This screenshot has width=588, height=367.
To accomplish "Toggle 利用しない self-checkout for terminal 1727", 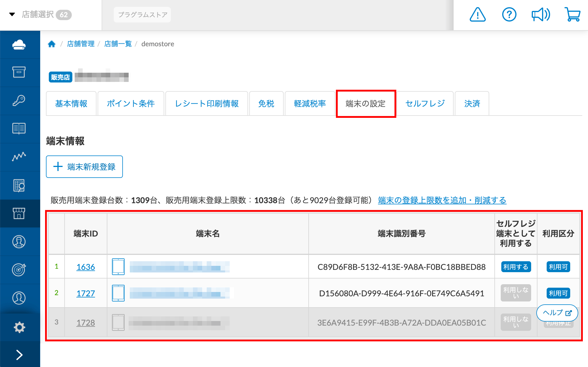I will coord(516,293).
